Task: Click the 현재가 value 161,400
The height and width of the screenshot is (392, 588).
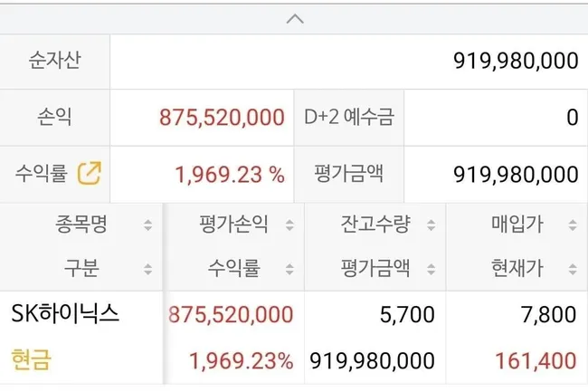Action: [536, 360]
